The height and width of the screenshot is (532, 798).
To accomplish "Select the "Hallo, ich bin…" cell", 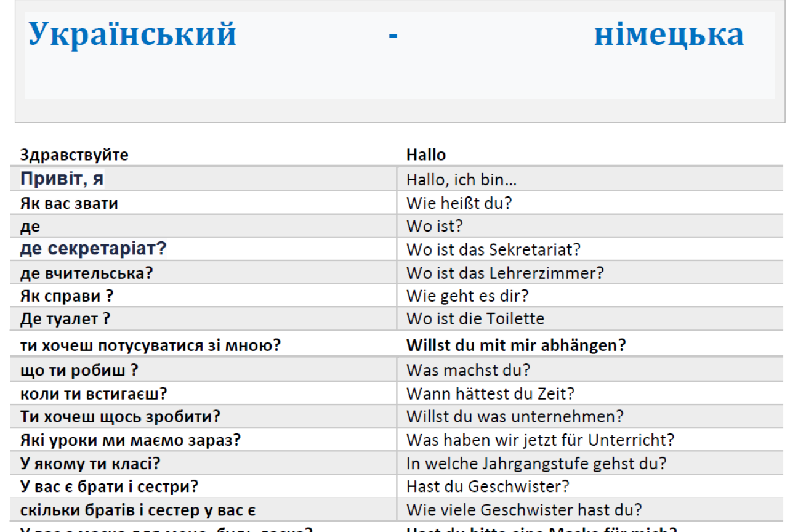I will [461, 180].
